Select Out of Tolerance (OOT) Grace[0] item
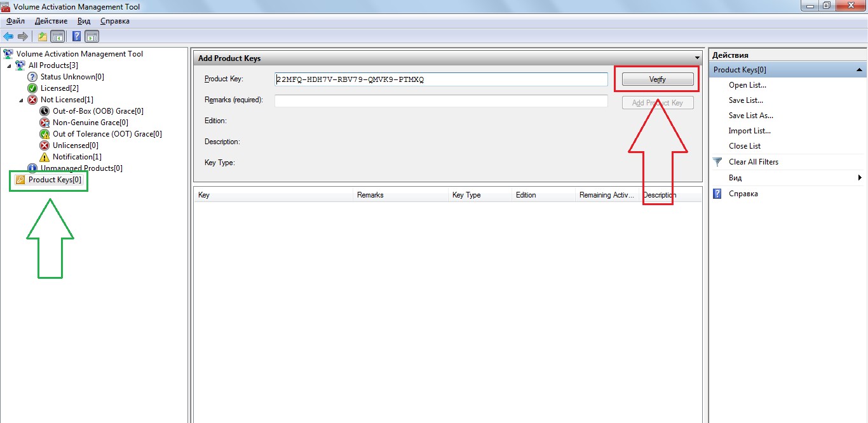868x423 pixels. [x=107, y=134]
